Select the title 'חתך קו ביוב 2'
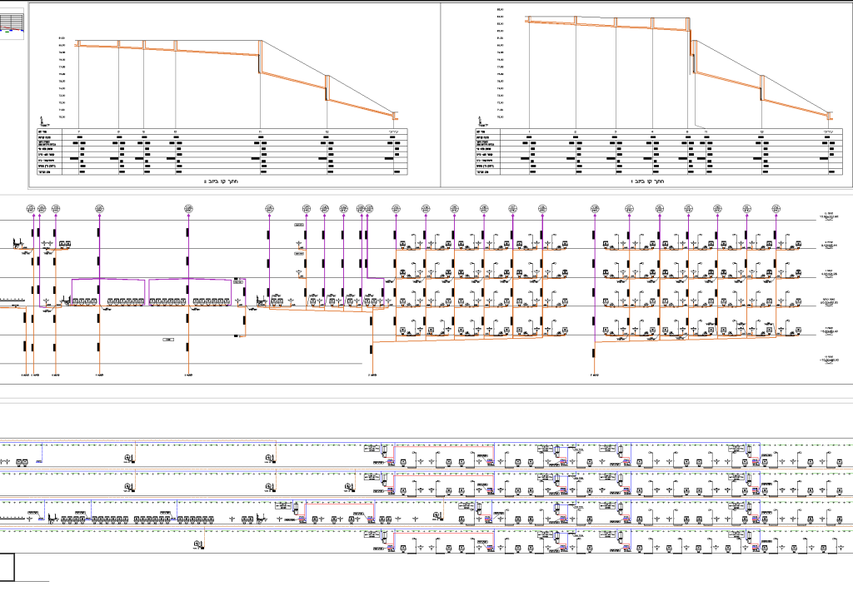This screenshot has width=853, height=616. pyautogui.click(x=221, y=181)
